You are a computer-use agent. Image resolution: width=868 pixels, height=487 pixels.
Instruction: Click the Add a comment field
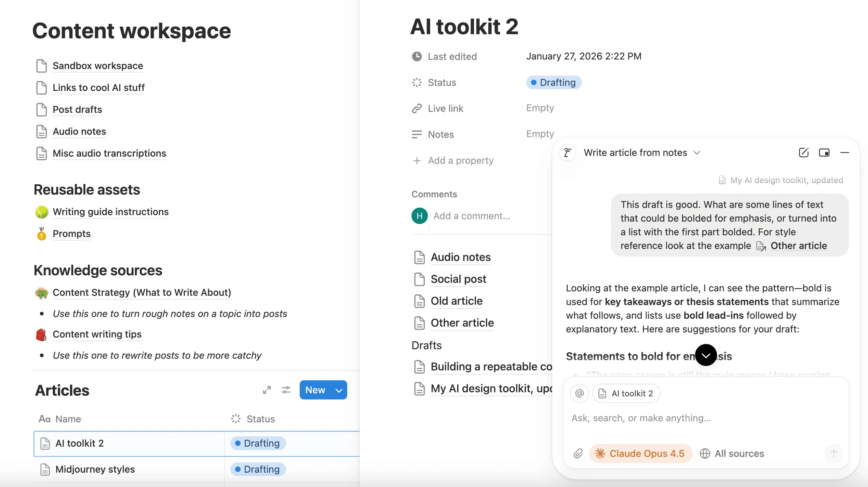pos(472,216)
